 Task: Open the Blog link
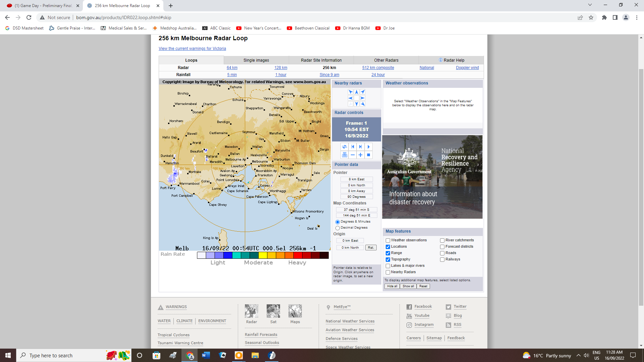point(458,316)
